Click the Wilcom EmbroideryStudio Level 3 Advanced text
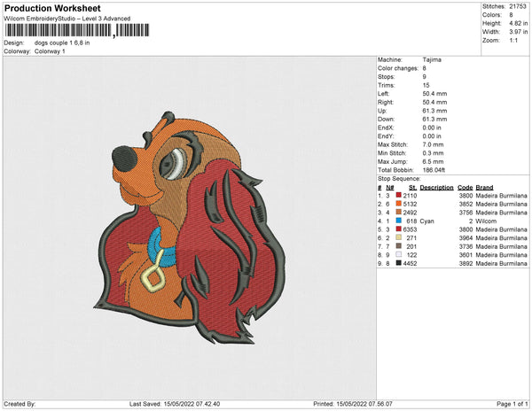Screen dimensions: 532x411 [x=67, y=19]
